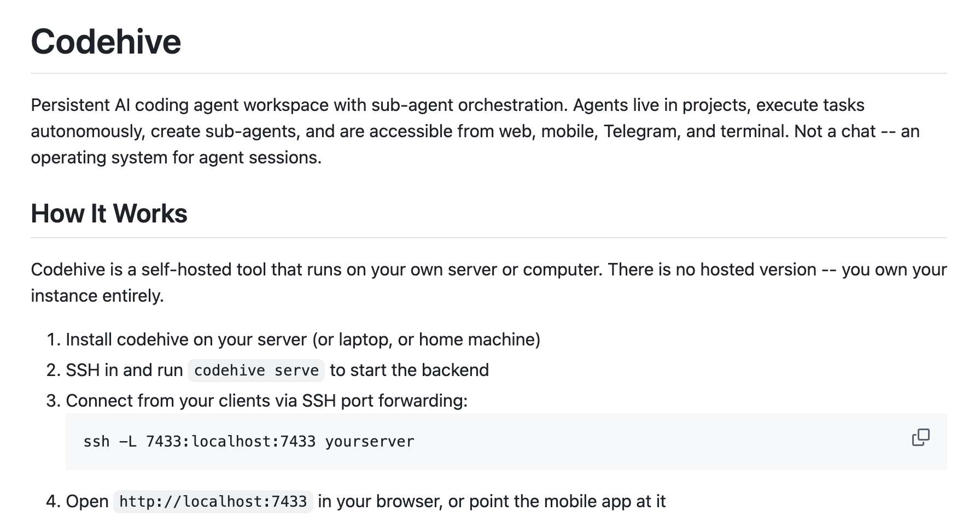Click the word 'Telegram' in the description
Image resolution: width=980 pixels, height=528 pixels.
[640, 132]
